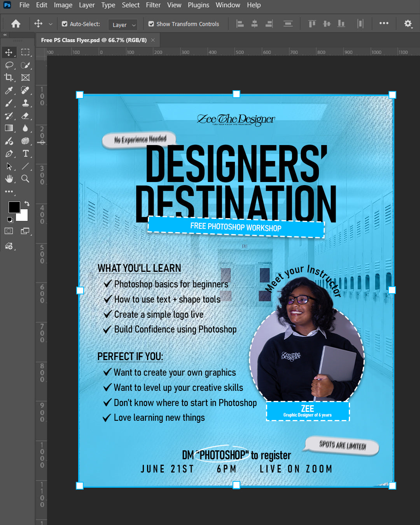Click the top-left transform handle
The image size is (420, 525).
80,94
